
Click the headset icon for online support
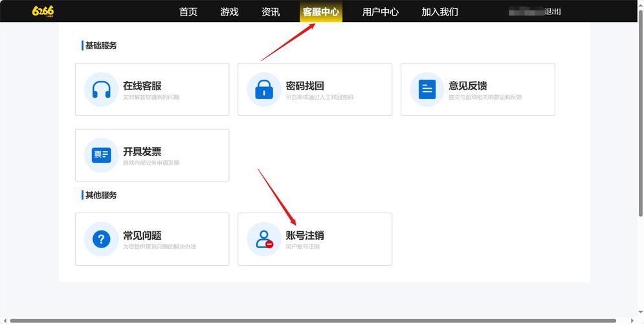pyautogui.click(x=101, y=89)
